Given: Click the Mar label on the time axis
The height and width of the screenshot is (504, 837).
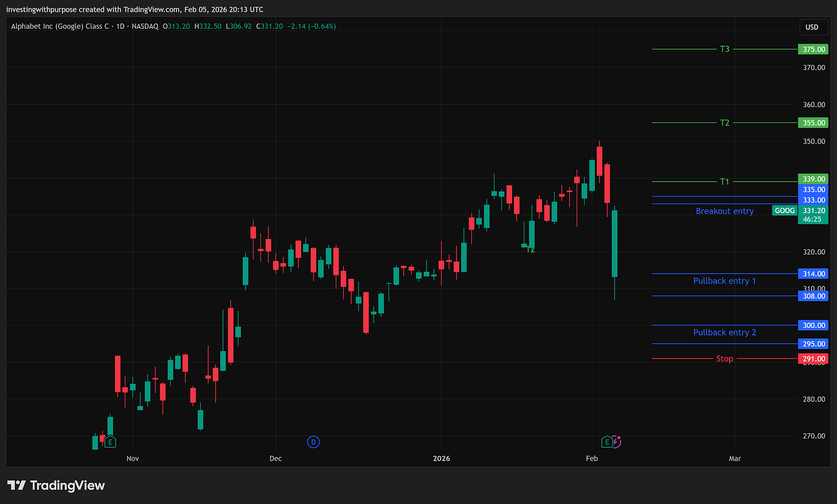Looking at the screenshot, I should click(x=735, y=459).
